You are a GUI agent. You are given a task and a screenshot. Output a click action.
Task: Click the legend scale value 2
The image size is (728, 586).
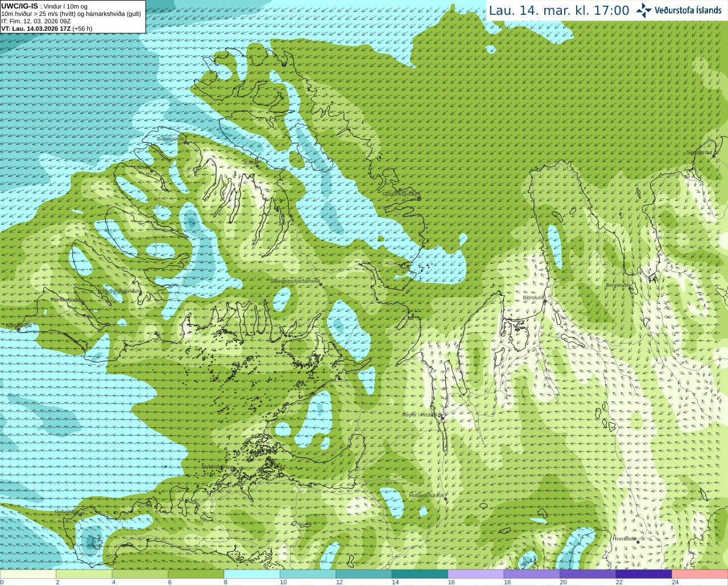coord(57,582)
